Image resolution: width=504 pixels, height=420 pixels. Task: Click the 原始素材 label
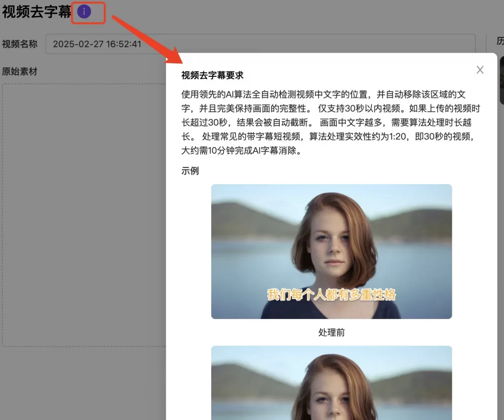[20, 71]
